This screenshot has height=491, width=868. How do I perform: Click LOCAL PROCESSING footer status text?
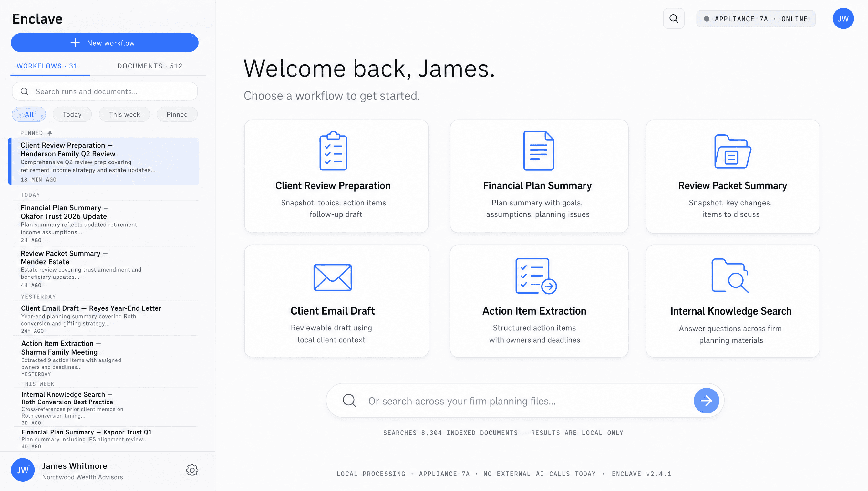371,474
